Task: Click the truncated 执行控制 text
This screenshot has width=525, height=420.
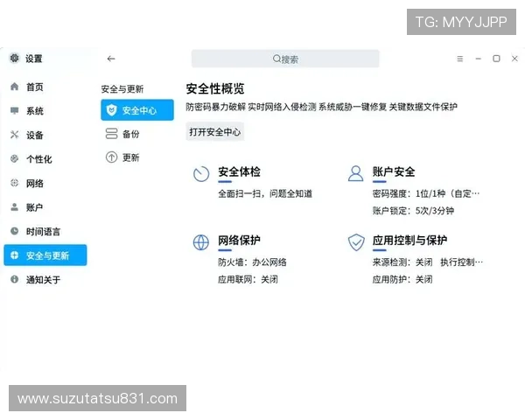Action: 462,262
